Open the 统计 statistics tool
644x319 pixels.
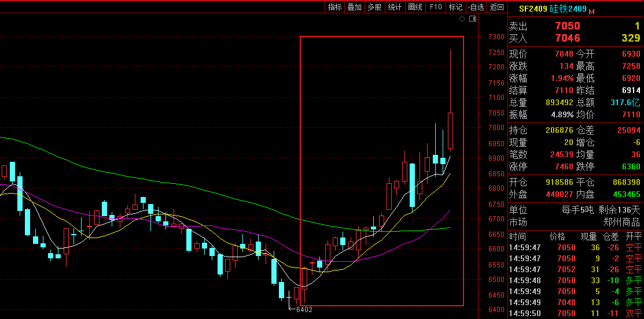point(395,7)
